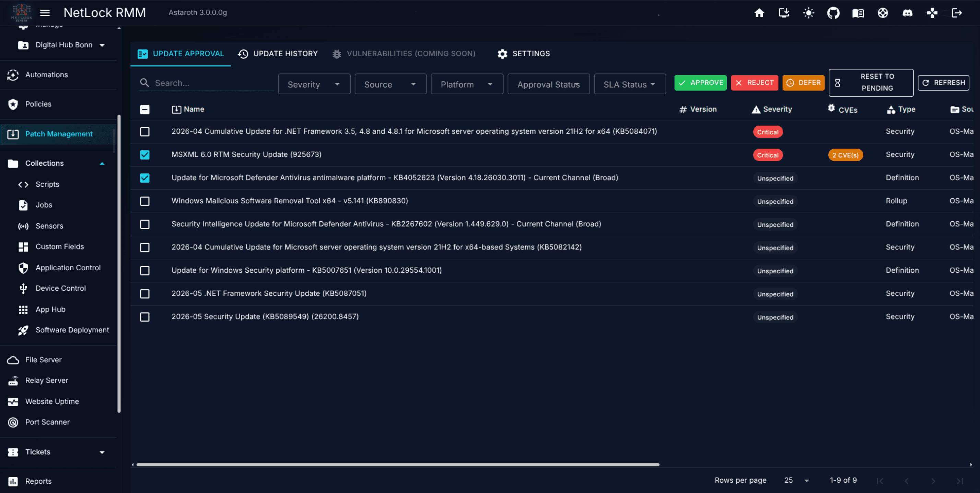Uncheck the Defender Antivirus antimalware platform update
Image resolution: width=980 pixels, height=493 pixels.
point(144,178)
